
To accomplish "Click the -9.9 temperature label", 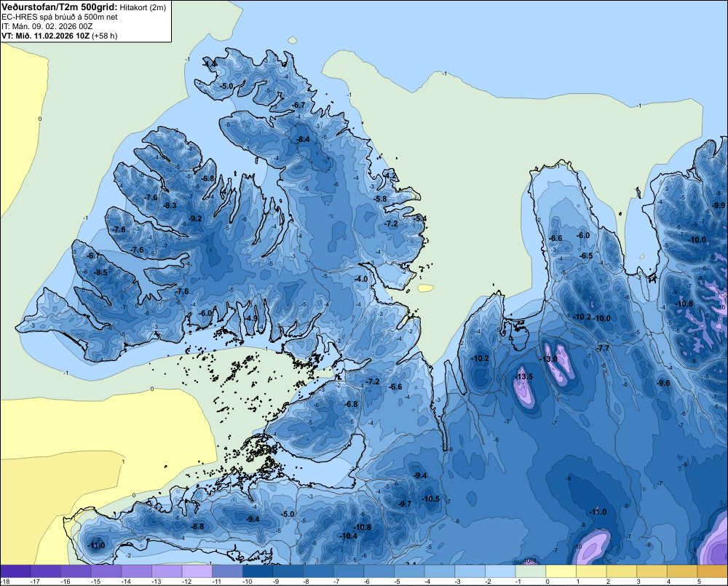I will [x=719, y=205].
